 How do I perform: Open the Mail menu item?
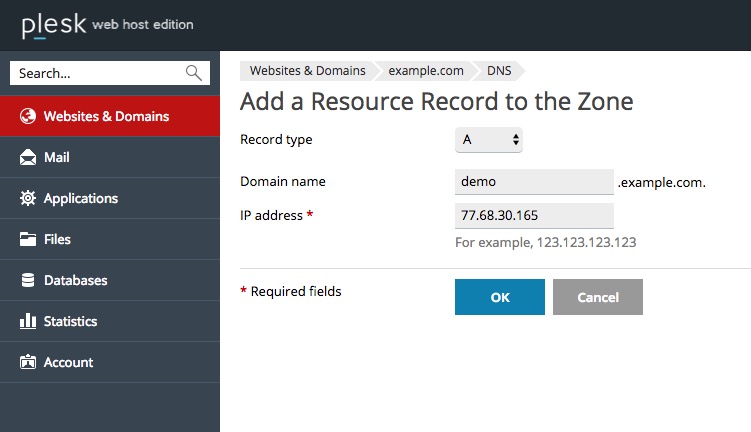point(110,157)
